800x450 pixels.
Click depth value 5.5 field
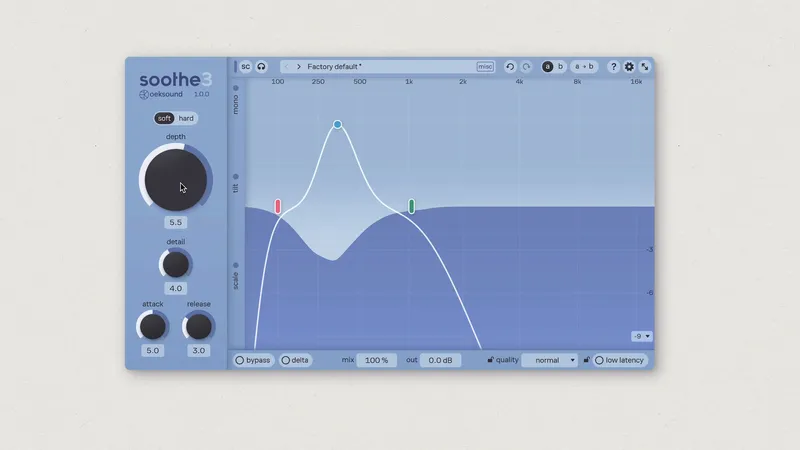176,222
